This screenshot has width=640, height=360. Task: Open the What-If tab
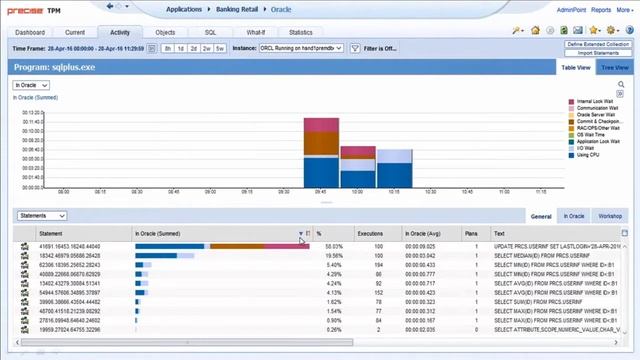point(256,32)
